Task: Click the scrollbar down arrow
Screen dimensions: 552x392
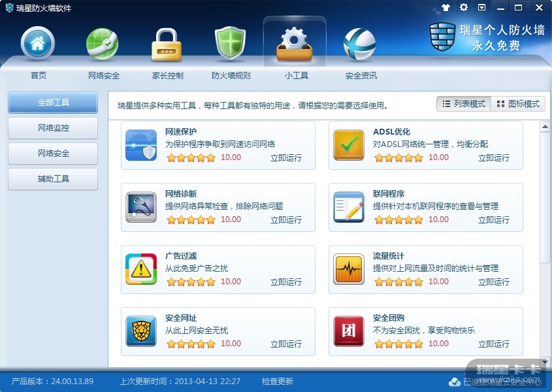Action: click(x=545, y=362)
